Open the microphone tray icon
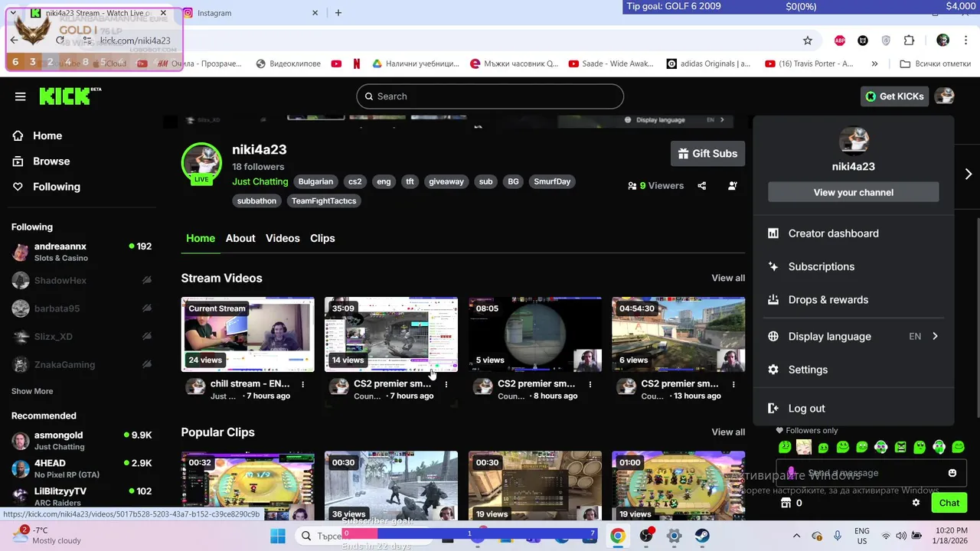The image size is (980, 551). tap(838, 536)
